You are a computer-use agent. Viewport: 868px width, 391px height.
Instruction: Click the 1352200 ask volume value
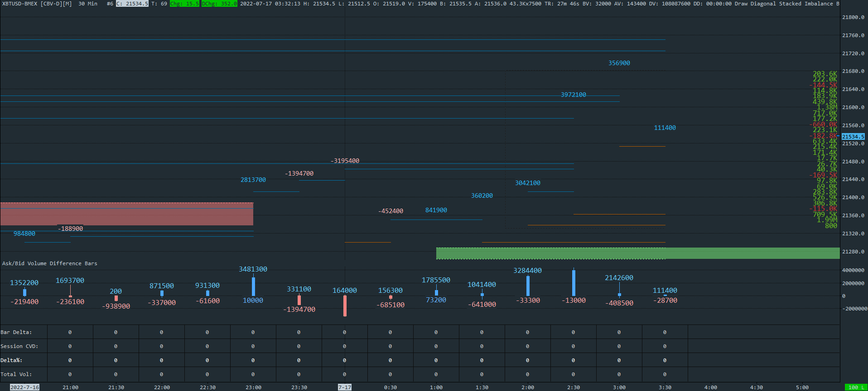tap(24, 283)
